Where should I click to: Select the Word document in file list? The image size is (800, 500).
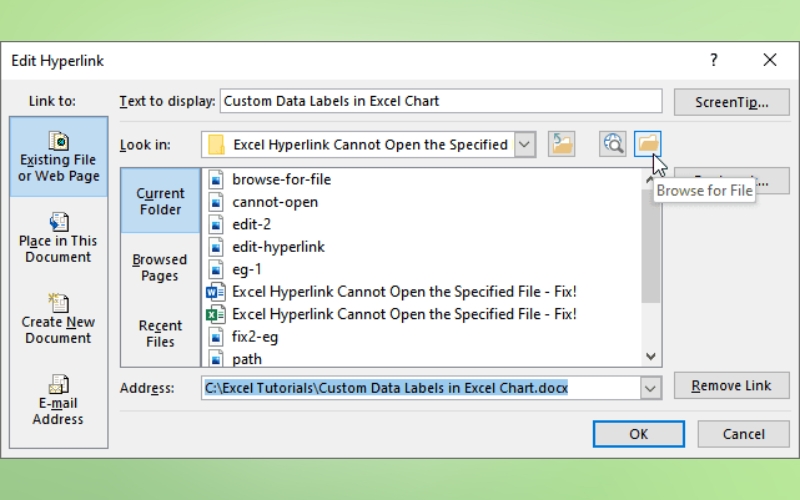[404, 292]
